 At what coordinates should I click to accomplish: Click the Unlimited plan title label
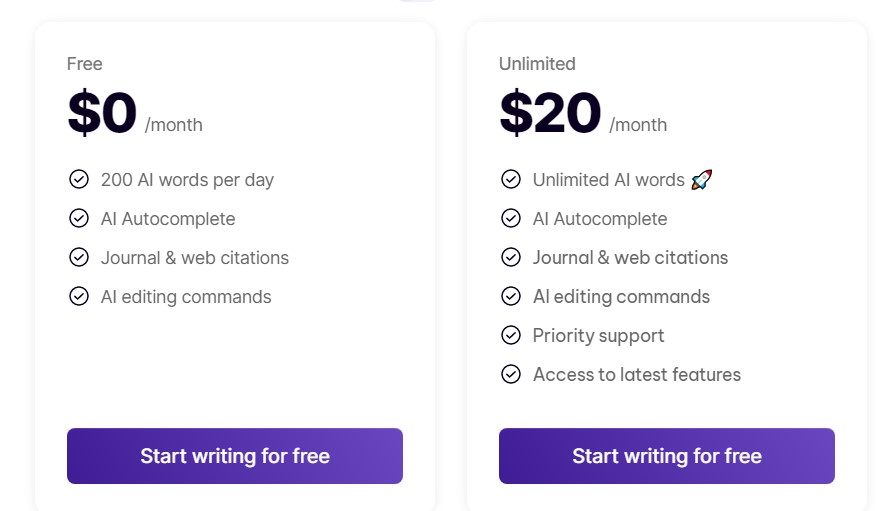[x=537, y=64]
